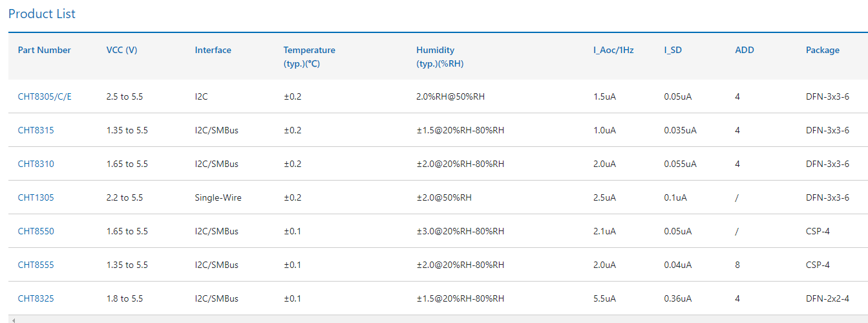Open the CHT1305 product link
This screenshot has height=323, width=868.
(36, 197)
